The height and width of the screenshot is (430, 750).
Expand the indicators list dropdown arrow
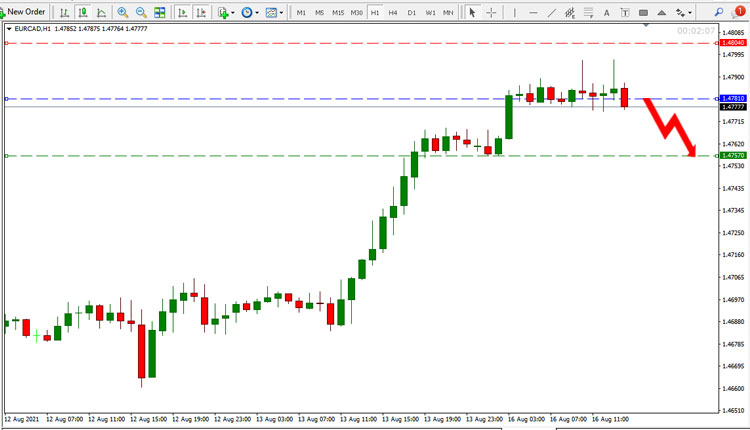(233, 13)
